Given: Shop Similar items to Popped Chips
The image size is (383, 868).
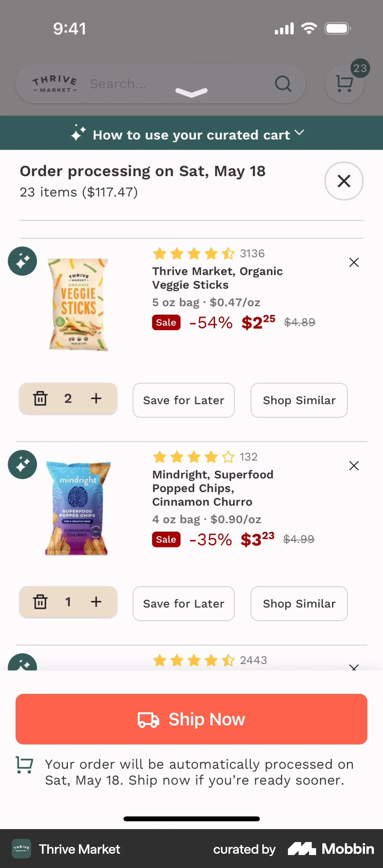Looking at the screenshot, I should tap(299, 603).
